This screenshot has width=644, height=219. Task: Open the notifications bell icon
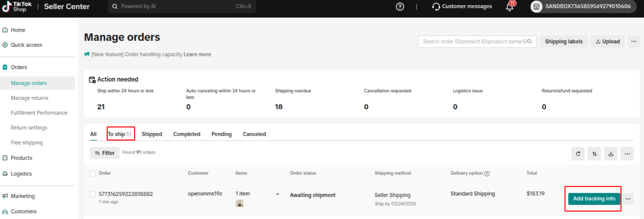tap(510, 7)
